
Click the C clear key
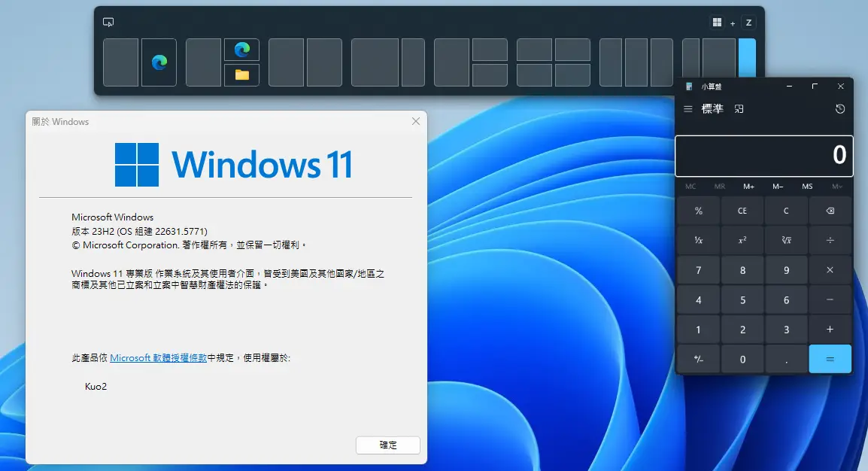pyautogui.click(x=786, y=211)
